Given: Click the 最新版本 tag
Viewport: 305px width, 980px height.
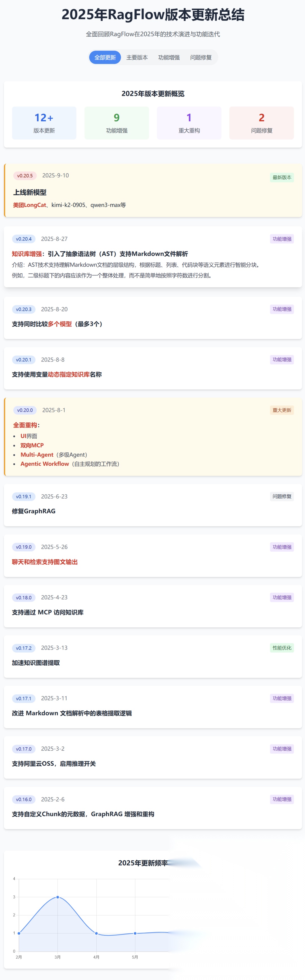Looking at the screenshot, I should pos(282,177).
